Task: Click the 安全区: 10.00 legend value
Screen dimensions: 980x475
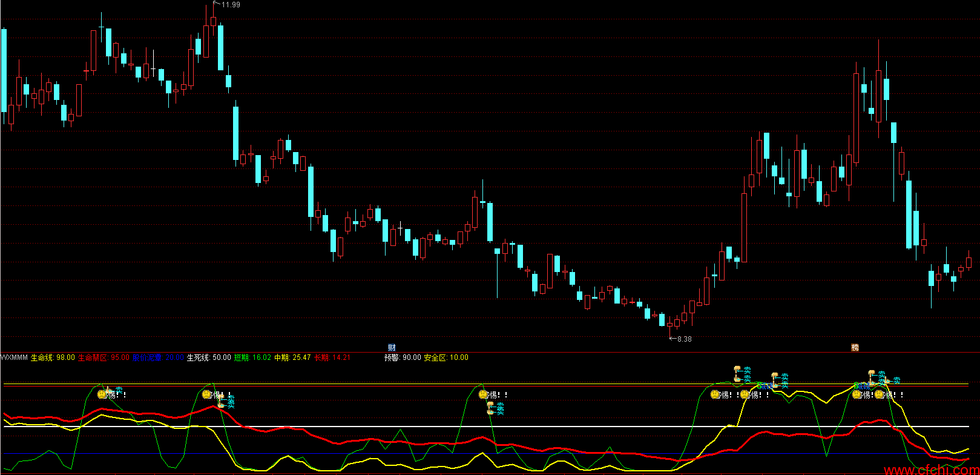Action: [446, 357]
